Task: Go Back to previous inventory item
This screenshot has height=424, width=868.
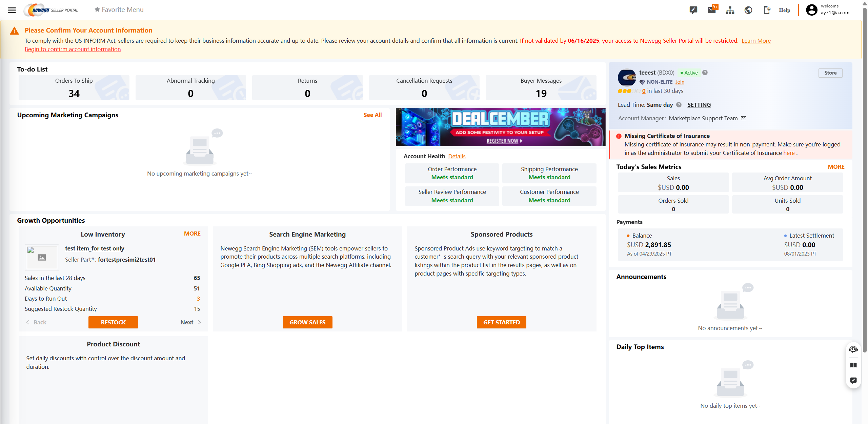Action: 36,322
